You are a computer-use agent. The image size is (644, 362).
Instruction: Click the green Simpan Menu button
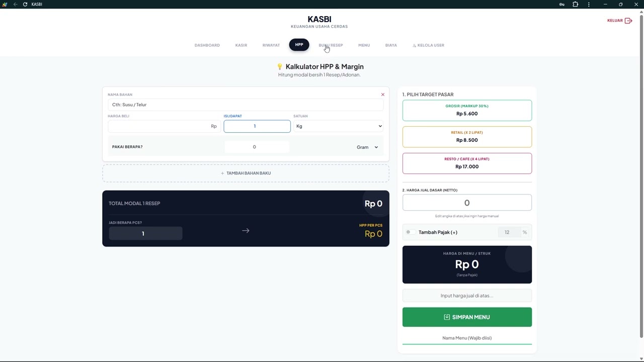click(467, 317)
